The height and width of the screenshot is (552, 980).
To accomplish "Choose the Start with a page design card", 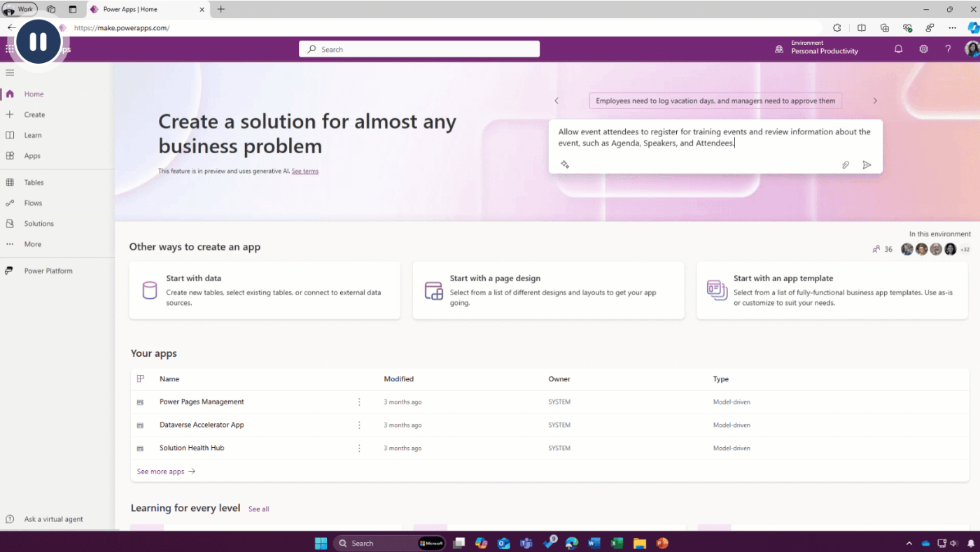I will coord(548,290).
